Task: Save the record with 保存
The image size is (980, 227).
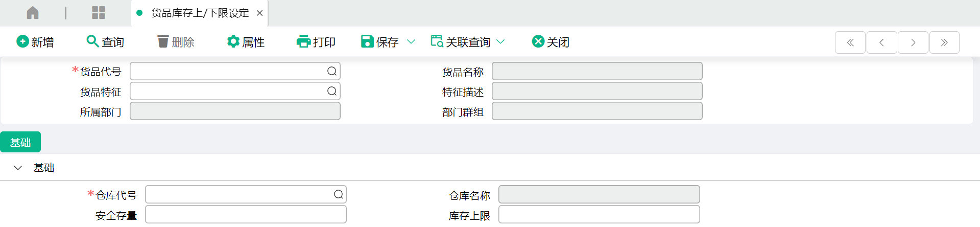Action: click(380, 42)
